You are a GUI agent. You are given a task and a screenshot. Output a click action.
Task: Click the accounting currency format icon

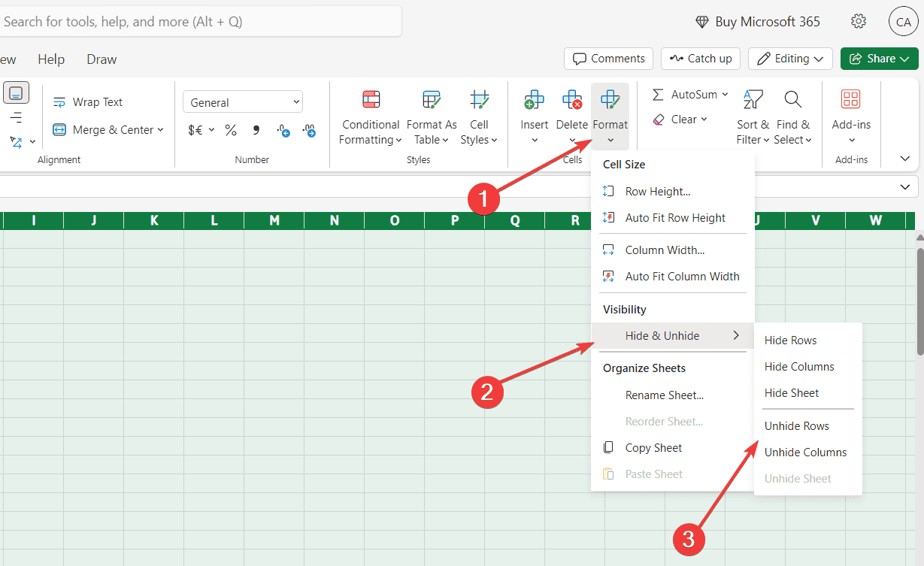click(x=195, y=130)
